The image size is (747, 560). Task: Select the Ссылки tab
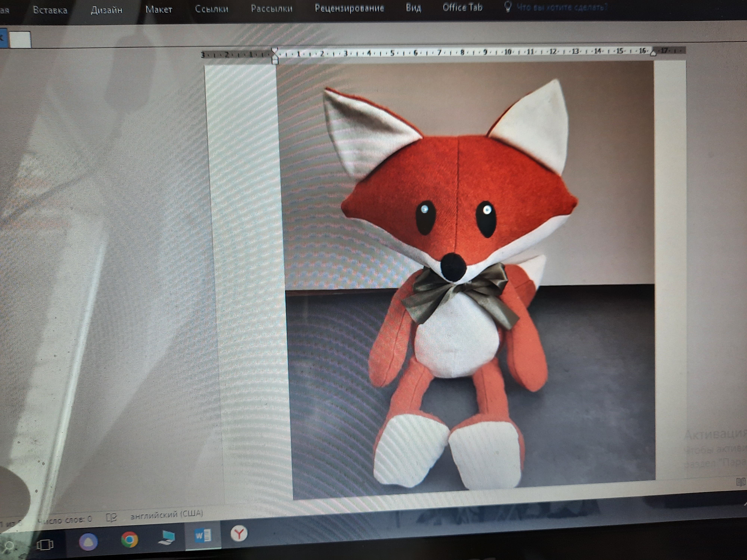coord(211,9)
